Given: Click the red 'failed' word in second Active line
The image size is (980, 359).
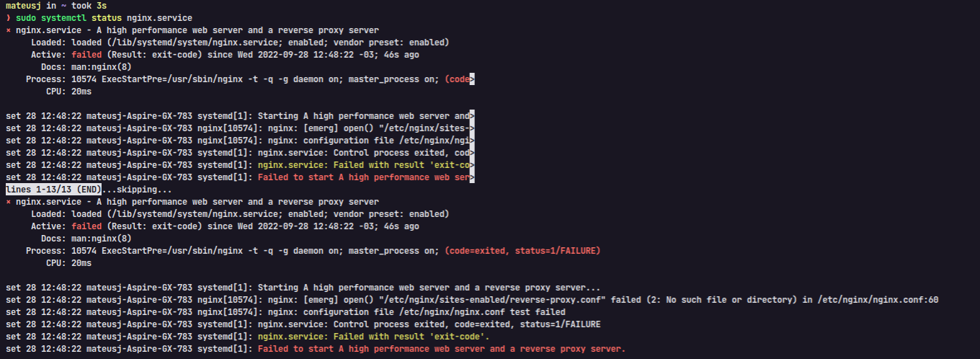Looking at the screenshot, I should 86,226.
